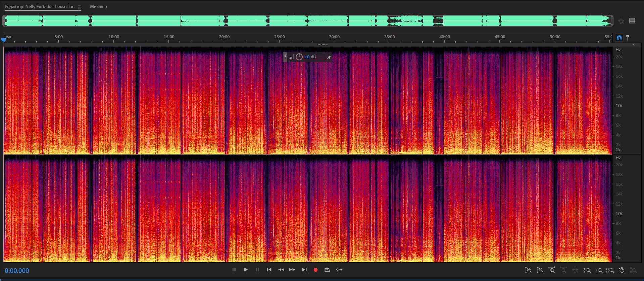Click the add marker pin icon
This screenshot has height=281, width=644.
tap(628, 38)
